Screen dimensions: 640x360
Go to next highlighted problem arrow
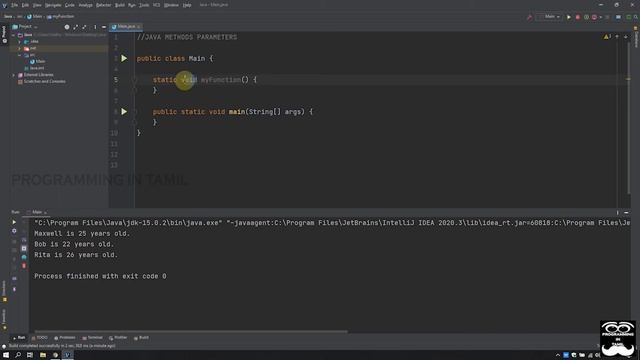coord(626,37)
